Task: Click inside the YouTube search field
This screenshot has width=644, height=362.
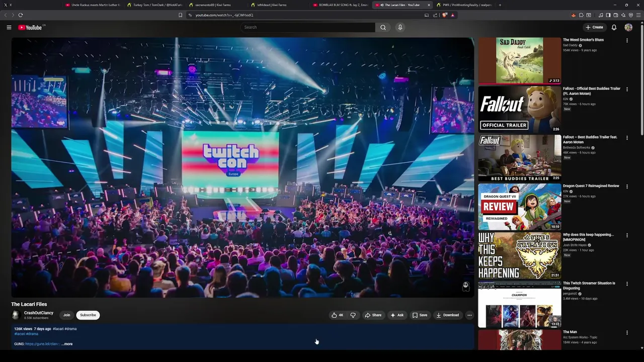Action: pyautogui.click(x=308, y=27)
